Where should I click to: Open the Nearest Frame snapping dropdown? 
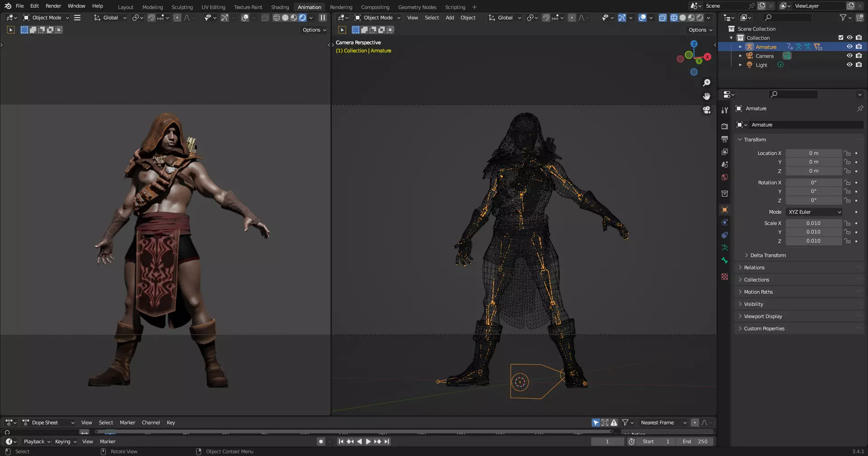pos(663,423)
